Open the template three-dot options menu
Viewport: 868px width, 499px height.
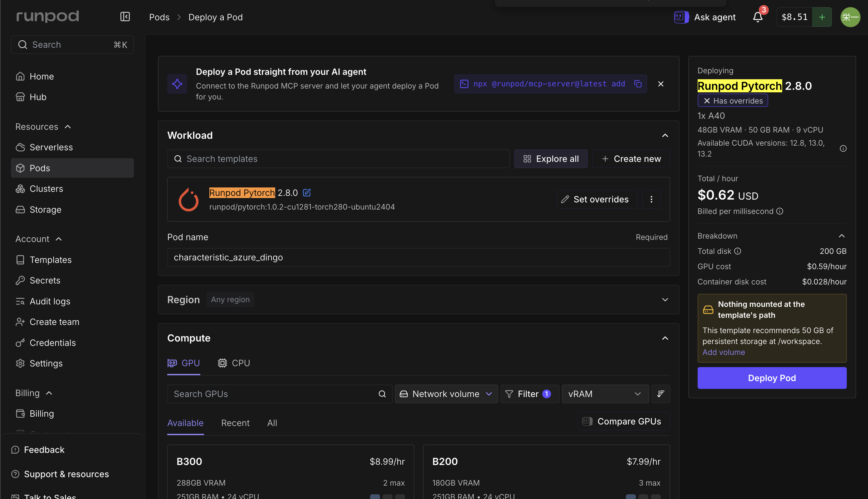(x=651, y=199)
